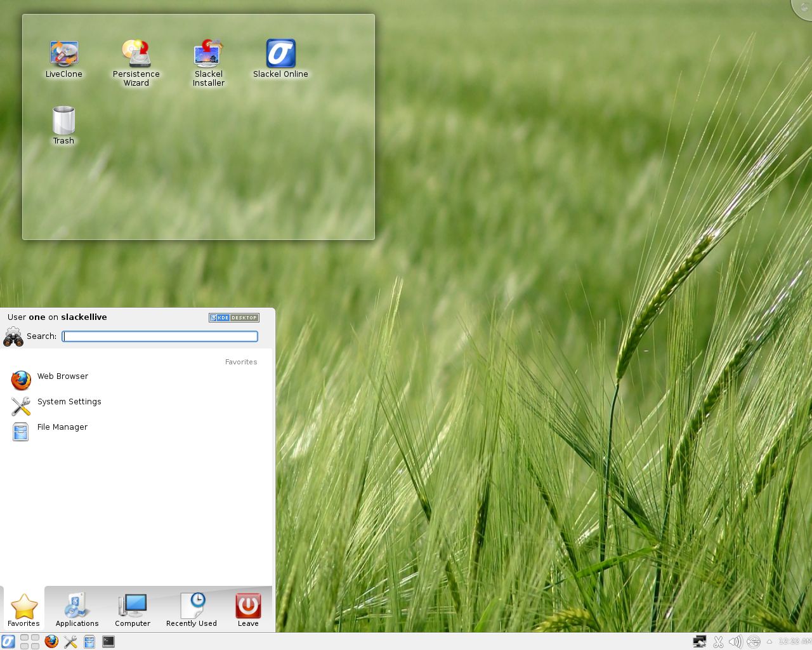Click inside the menu Search field
The width and height of the screenshot is (812, 650).
coord(159,336)
